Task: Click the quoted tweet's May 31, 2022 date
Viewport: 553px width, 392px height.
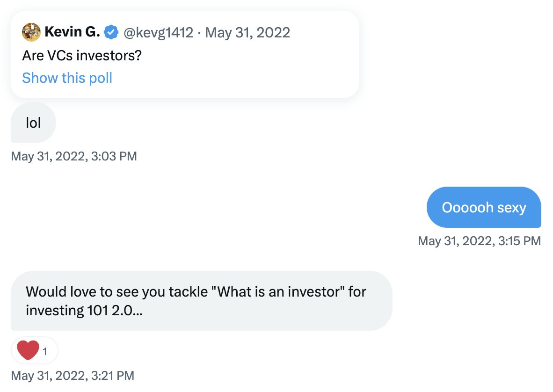Action: pos(247,32)
